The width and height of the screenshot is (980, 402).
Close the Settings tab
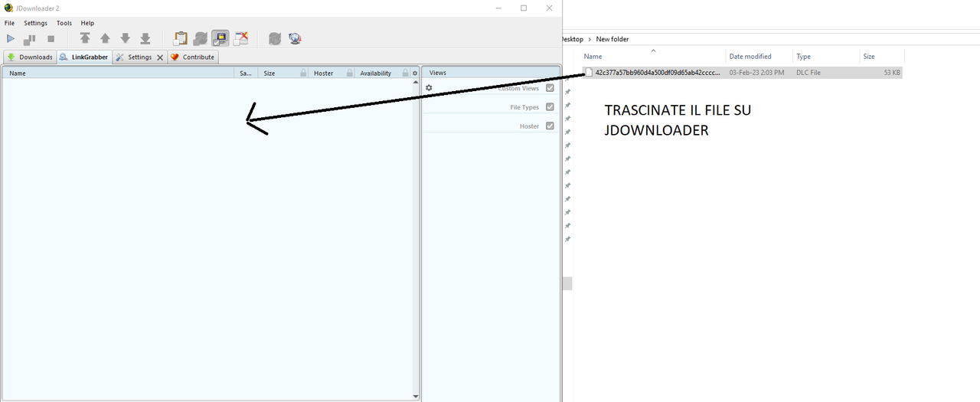(160, 57)
